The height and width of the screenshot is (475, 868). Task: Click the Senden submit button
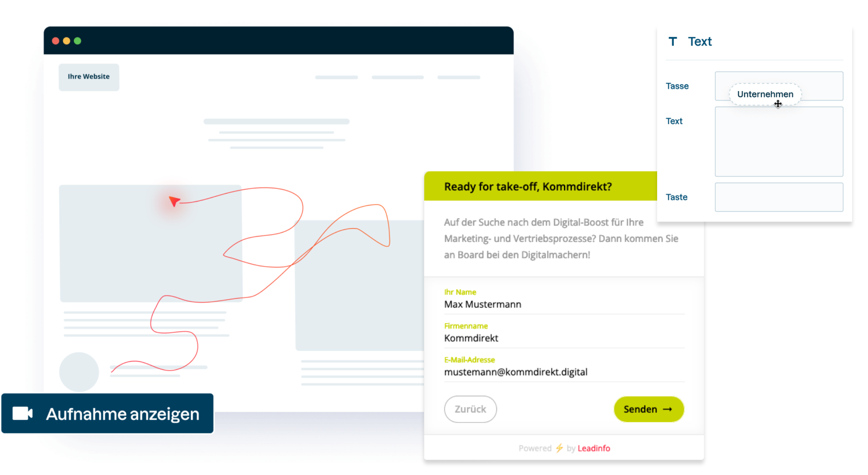(x=648, y=409)
